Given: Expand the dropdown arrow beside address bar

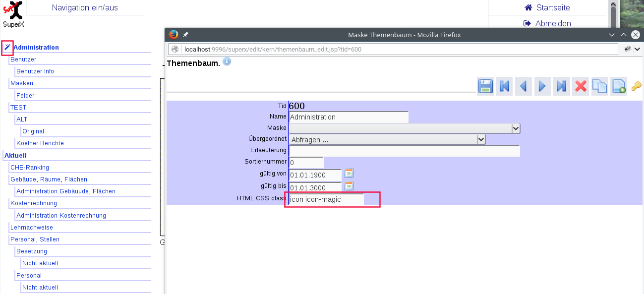Looking at the screenshot, I should click(x=637, y=49).
